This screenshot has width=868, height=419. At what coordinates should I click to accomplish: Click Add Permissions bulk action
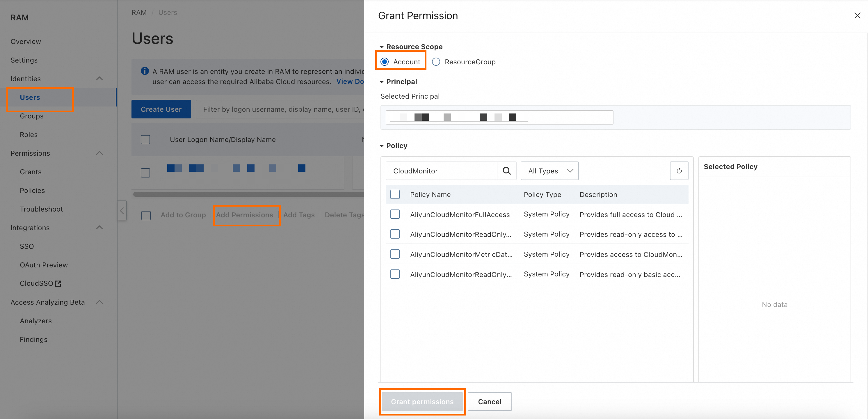[x=245, y=215]
